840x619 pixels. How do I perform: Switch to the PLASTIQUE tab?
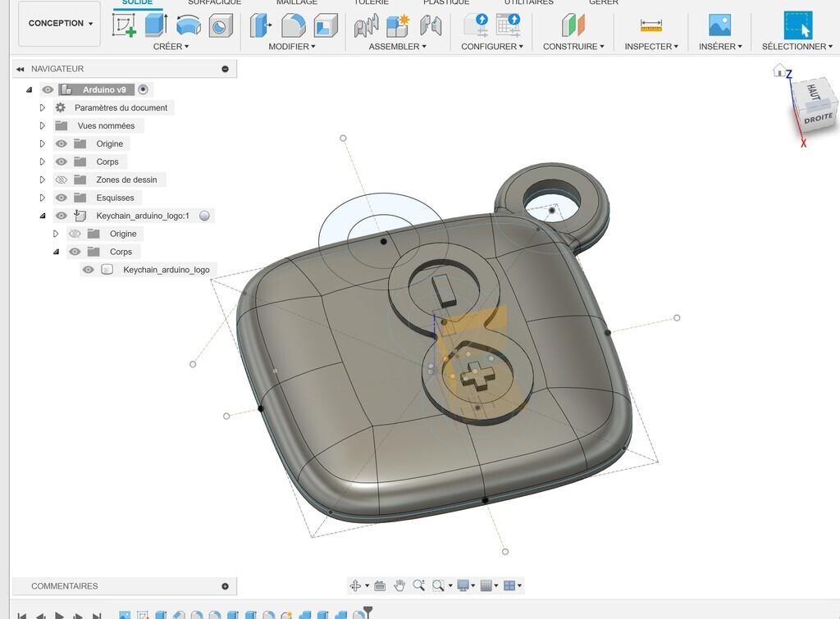coord(446,2)
